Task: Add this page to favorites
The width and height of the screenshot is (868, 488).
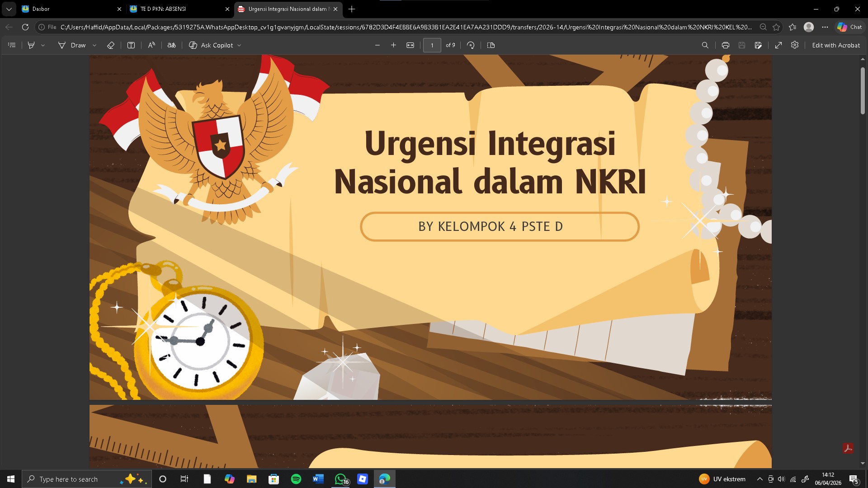Action: 776,27
